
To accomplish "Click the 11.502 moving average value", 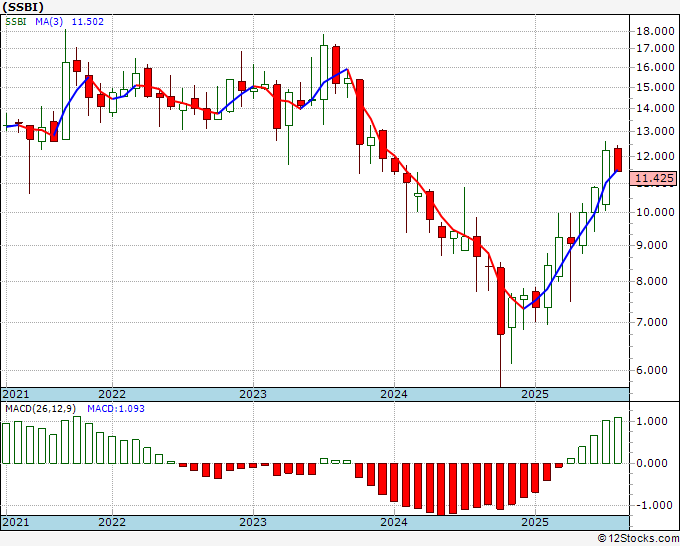I will (88, 21).
